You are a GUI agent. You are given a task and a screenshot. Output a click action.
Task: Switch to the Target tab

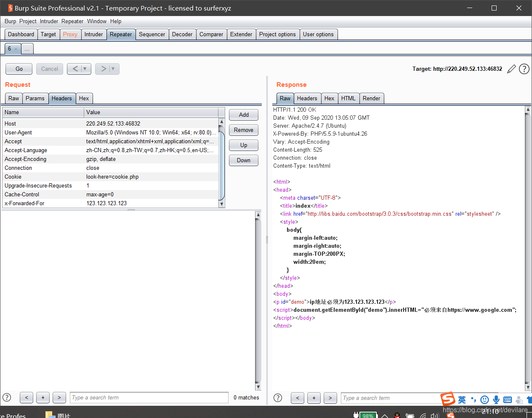(x=48, y=35)
